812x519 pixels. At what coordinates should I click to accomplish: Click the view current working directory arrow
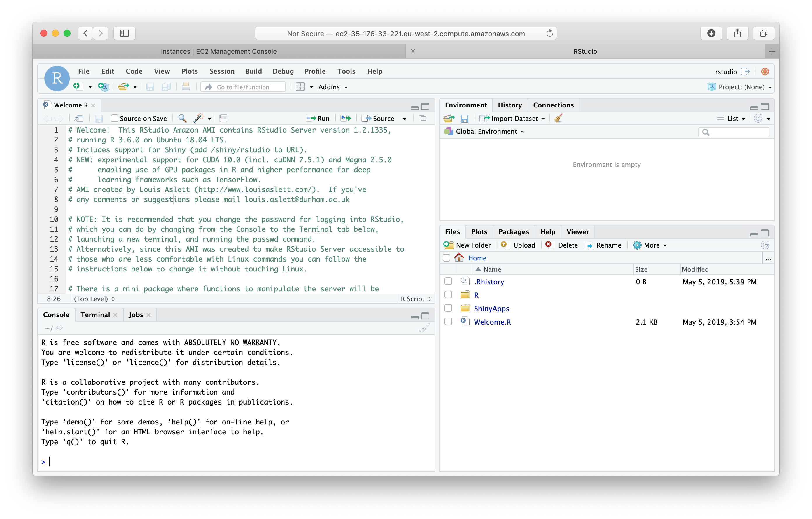[59, 328]
